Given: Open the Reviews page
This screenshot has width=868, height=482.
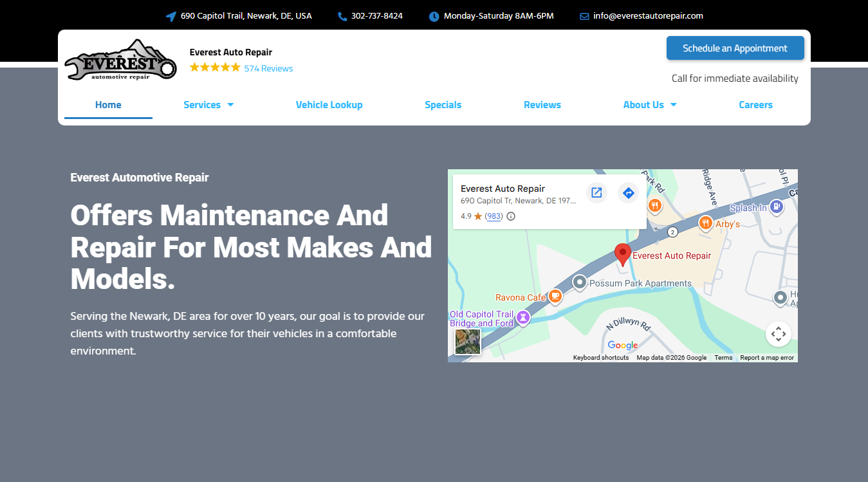Looking at the screenshot, I should (x=542, y=105).
